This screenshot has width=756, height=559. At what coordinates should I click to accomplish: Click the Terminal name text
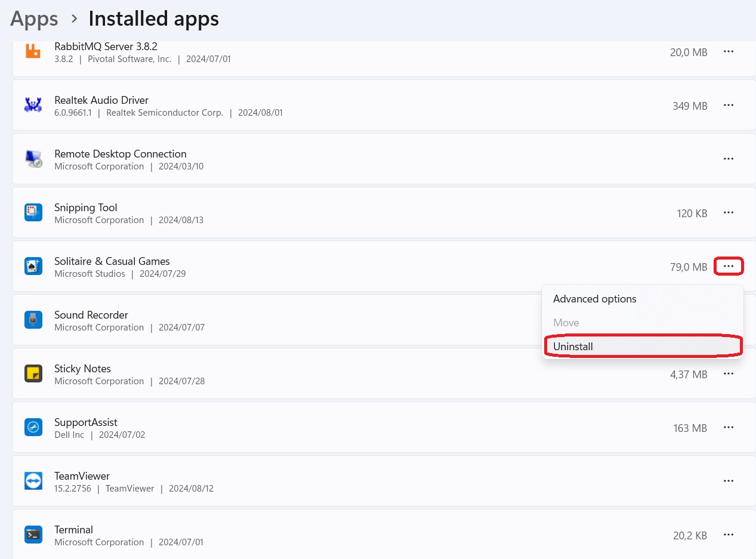point(74,530)
